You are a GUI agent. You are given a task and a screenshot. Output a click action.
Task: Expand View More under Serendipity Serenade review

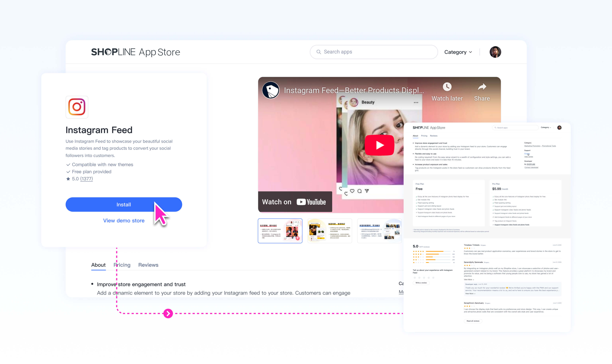click(x=469, y=280)
